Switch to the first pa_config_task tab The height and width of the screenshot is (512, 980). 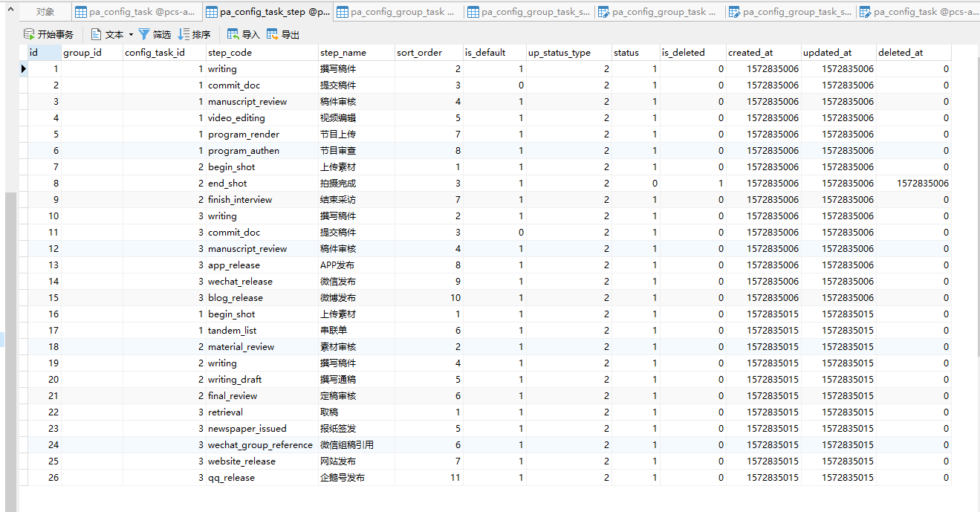[134, 12]
